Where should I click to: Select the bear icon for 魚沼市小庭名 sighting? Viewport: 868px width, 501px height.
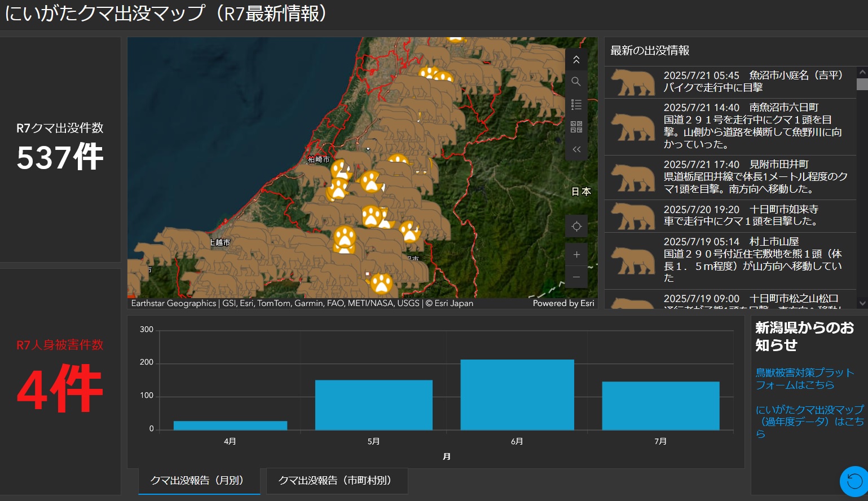click(633, 82)
